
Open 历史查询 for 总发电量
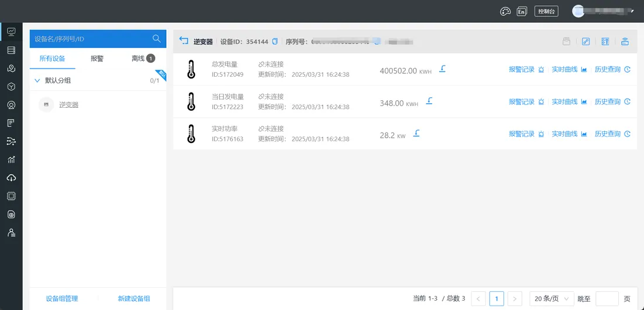[x=612, y=70]
